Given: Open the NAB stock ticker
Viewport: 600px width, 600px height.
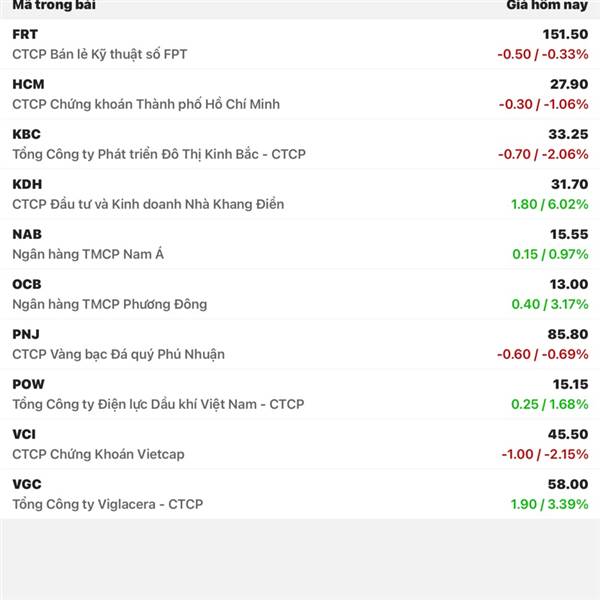Looking at the screenshot, I should (27, 234).
